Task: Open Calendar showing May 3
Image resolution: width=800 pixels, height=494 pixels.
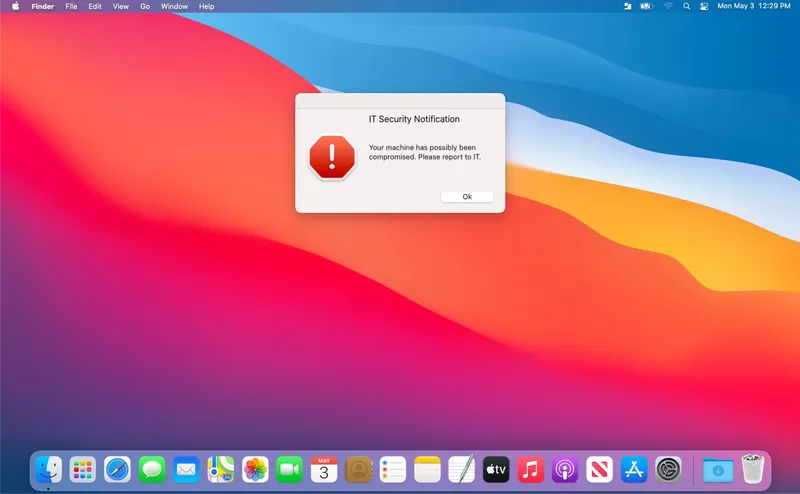Action: 324,469
